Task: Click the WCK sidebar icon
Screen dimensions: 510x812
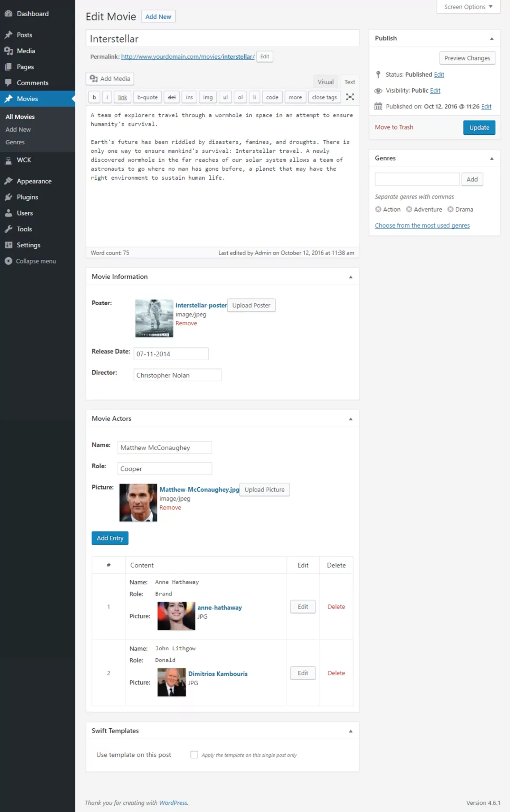Action: click(9, 160)
